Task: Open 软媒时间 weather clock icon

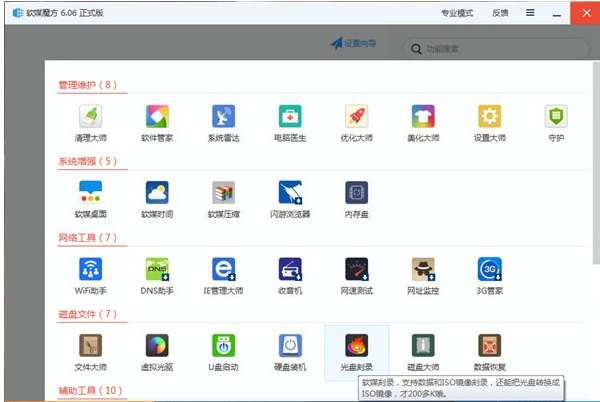Action: 157,192
